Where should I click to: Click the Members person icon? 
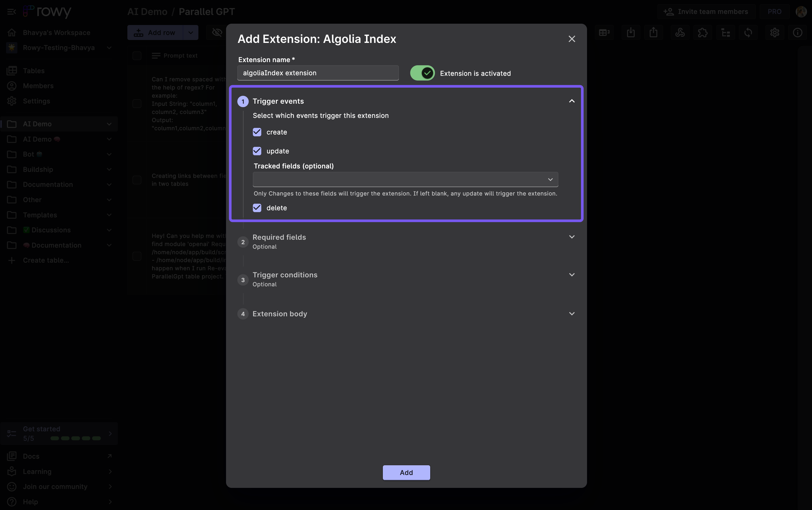click(12, 86)
